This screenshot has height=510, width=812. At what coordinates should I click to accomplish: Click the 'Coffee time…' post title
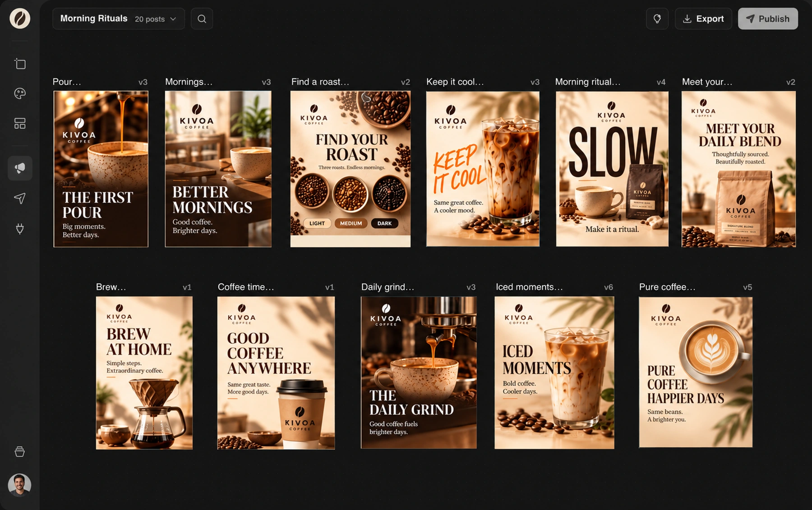tap(246, 287)
